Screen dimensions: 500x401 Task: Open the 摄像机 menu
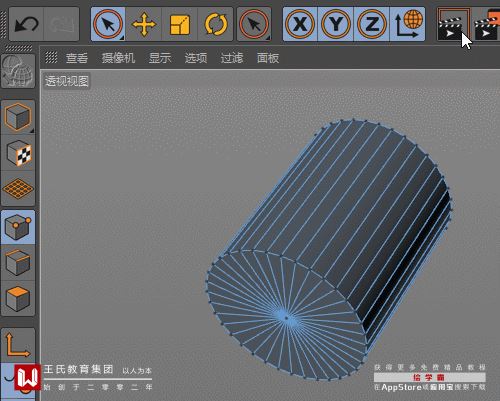118,58
